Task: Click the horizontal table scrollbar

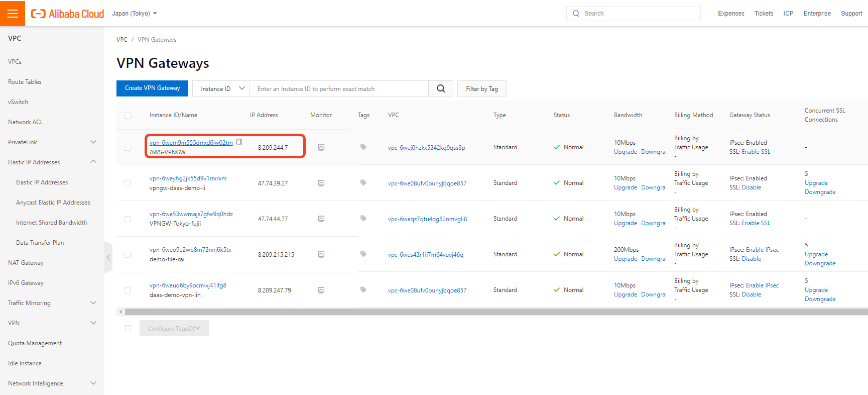Action: point(496,312)
